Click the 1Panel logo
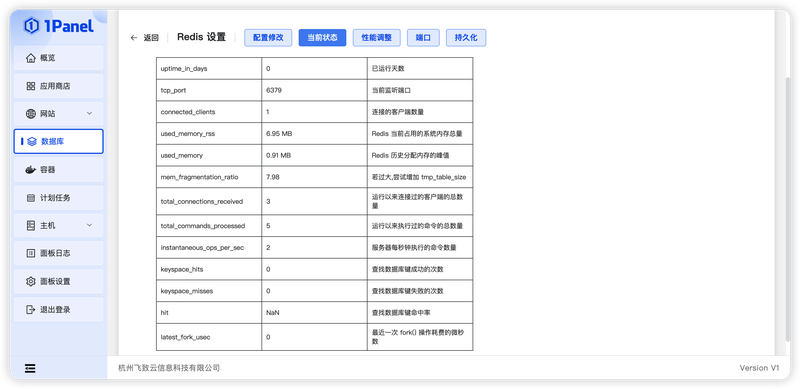 click(x=59, y=26)
